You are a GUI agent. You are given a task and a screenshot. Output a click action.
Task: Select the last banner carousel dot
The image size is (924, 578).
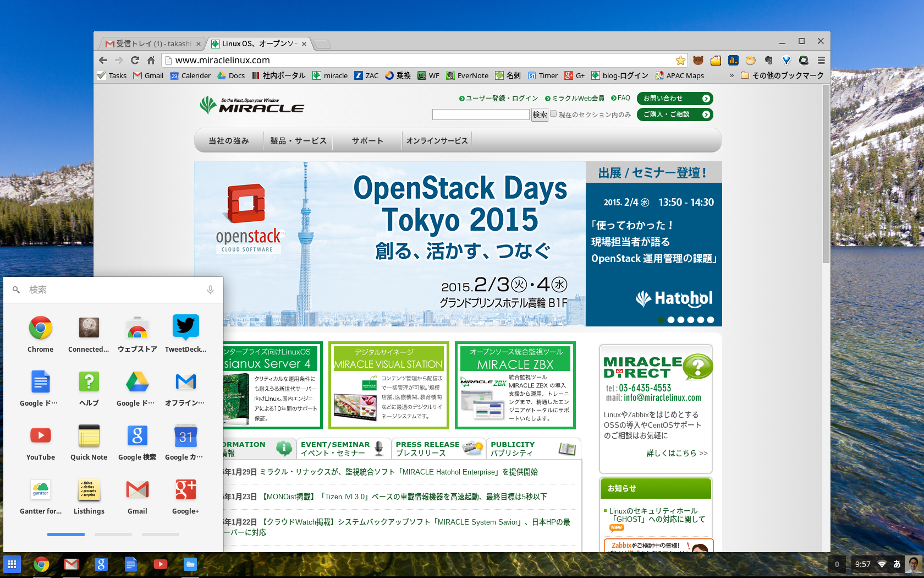coord(710,320)
